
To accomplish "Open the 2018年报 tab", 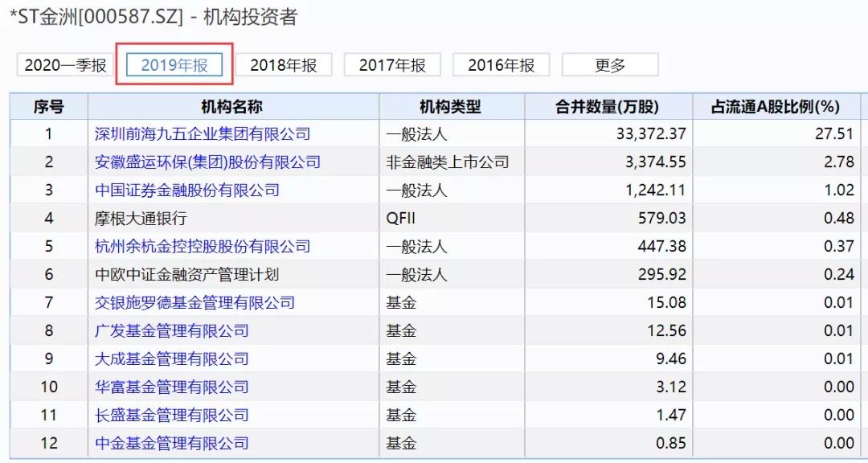I will pos(284,65).
